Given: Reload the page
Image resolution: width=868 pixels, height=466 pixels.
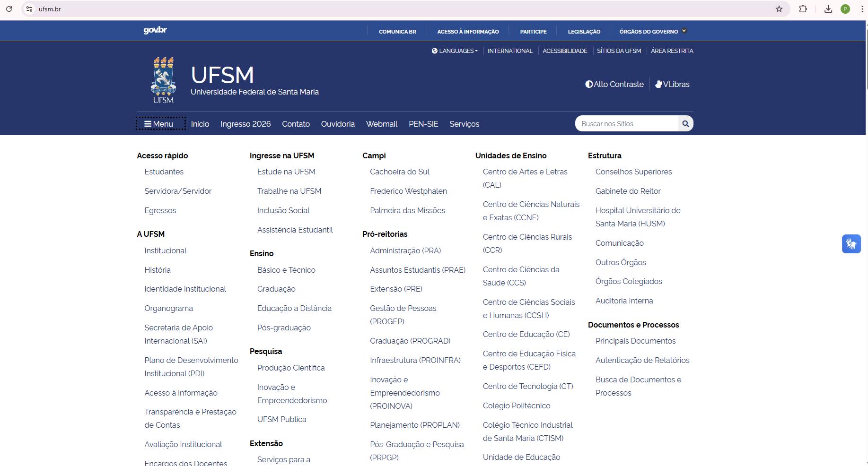Looking at the screenshot, I should pyautogui.click(x=9, y=9).
